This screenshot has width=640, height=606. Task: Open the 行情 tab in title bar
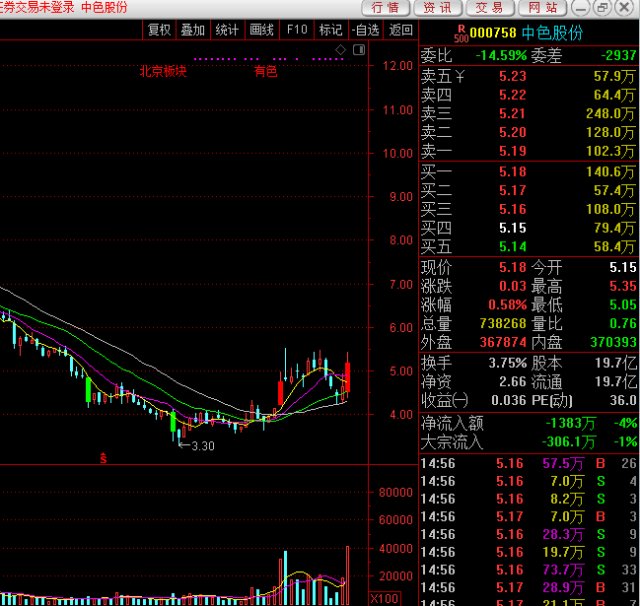coord(385,8)
